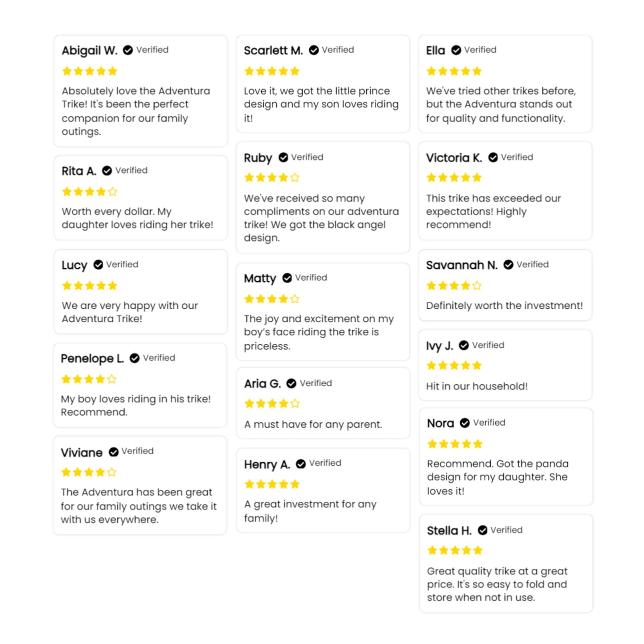Click the verified badge next to Henry A.

coord(301,464)
